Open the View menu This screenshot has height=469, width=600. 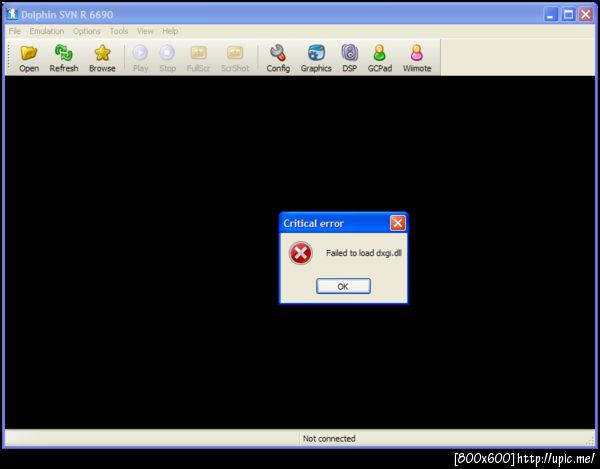point(145,31)
